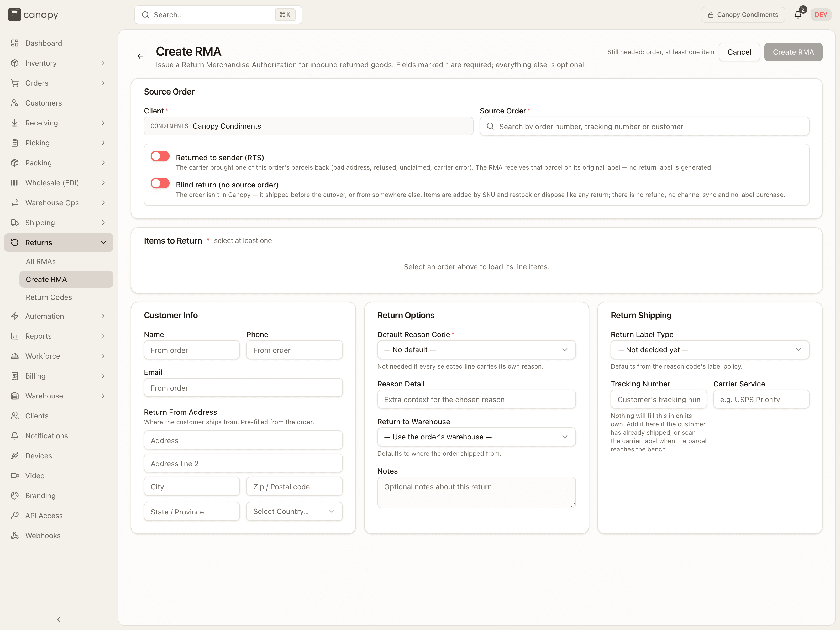This screenshot has height=630, width=840.
Task: Click the Clients people icon
Action: tap(15, 416)
